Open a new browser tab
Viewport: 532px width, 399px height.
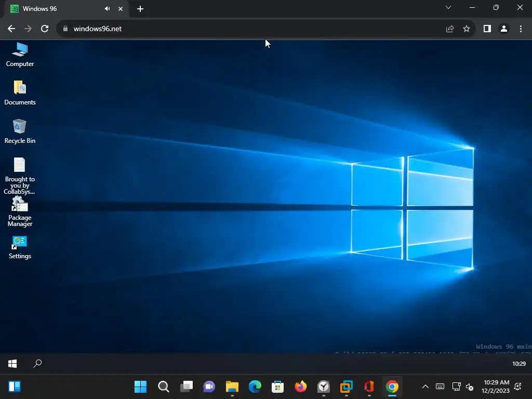click(140, 9)
